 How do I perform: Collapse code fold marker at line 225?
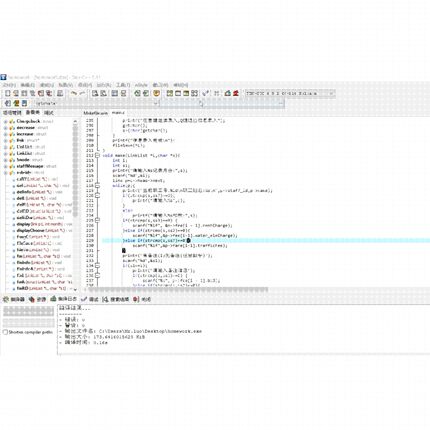point(97,220)
